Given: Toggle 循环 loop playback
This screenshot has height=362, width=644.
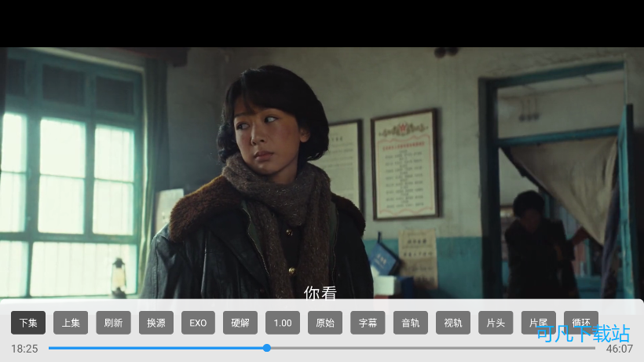Looking at the screenshot, I should pos(580,322).
